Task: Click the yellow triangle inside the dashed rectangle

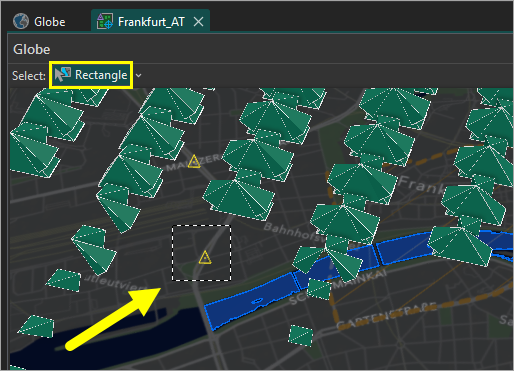Action: [205, 258]
